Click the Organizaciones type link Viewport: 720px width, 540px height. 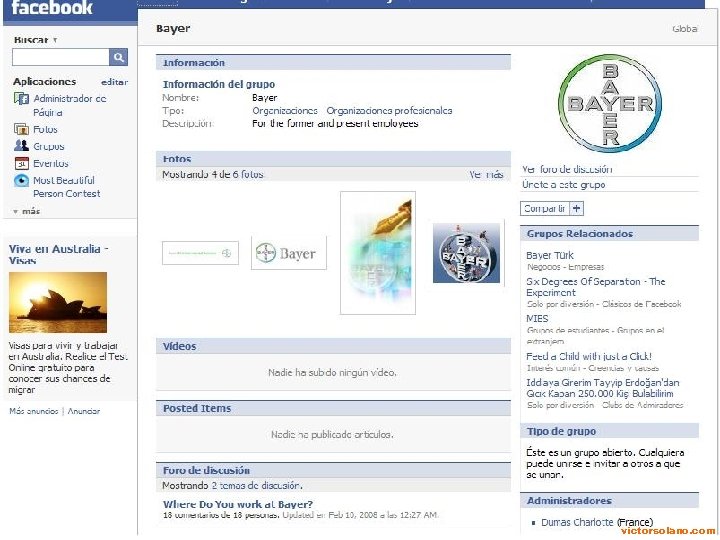[285, 111]
